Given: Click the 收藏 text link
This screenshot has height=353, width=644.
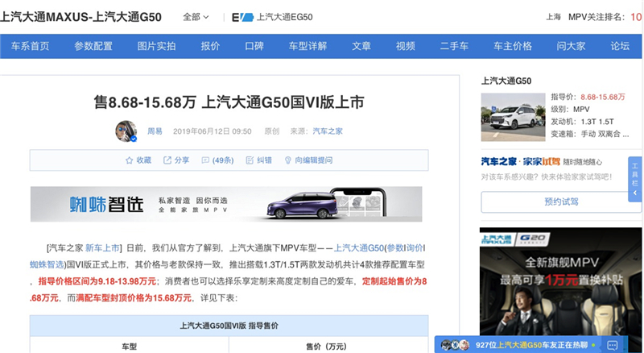Looking at the screenshot, I should coord(144,160).
